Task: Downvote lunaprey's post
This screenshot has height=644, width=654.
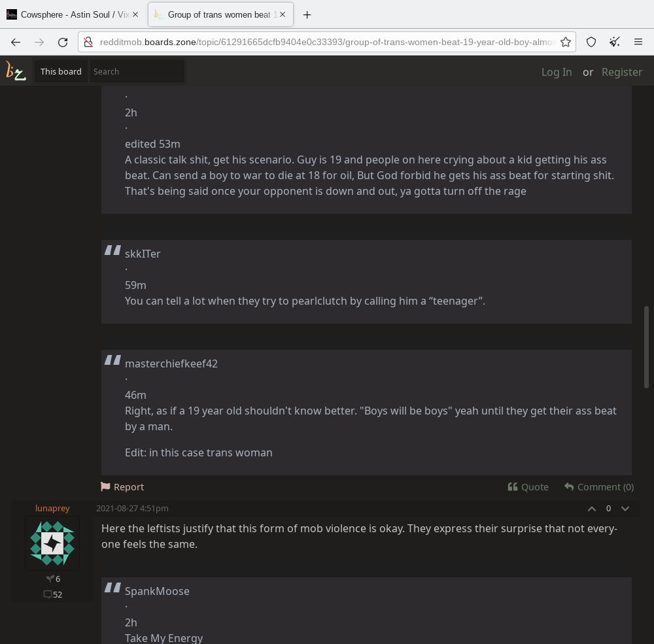Action: [x=625, y=509]
